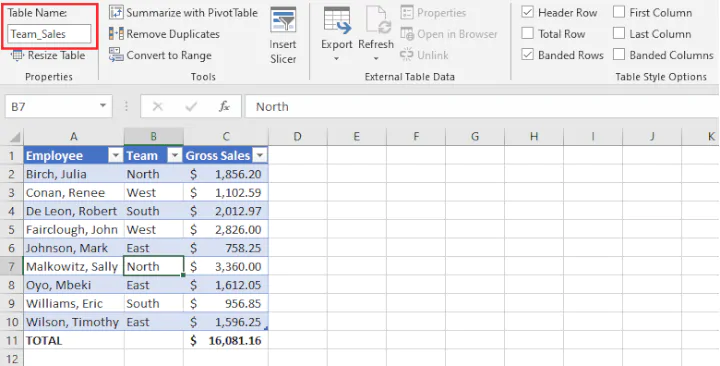Image resolution: width=720 pixels, height=366 pixels.
Task: Click the Resize Table icon
Action: point(17,56)
